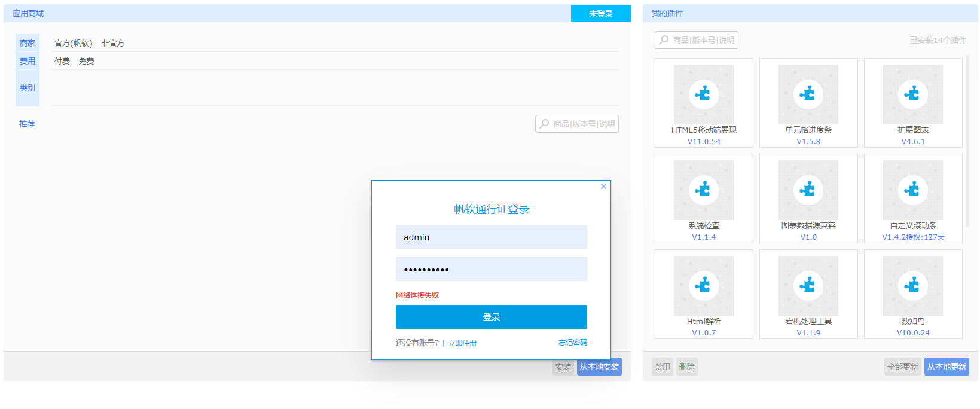Click the plugin name 扩展图表
This screenshot has width=980, height=409.
pyautogui.click(x=913, y=130)
